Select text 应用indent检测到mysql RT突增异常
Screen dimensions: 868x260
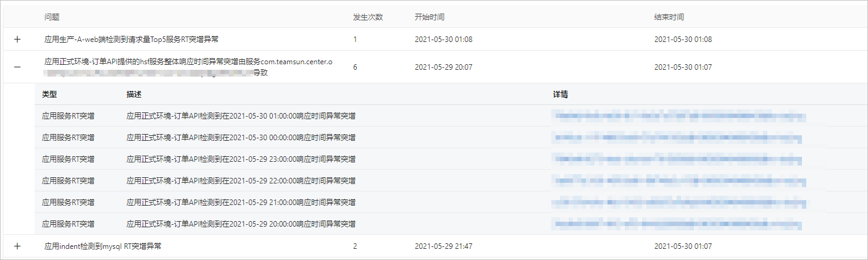point(103,246)
